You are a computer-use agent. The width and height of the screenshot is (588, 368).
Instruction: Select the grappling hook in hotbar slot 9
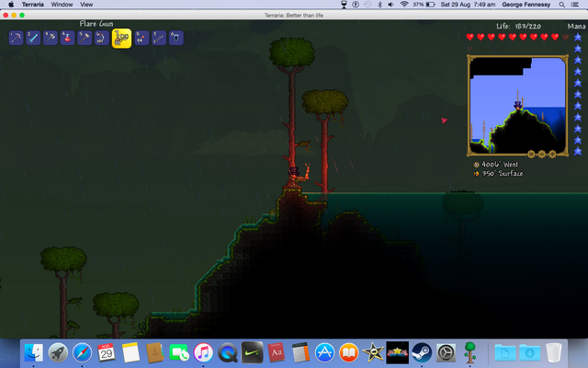pyautogui.click(x=159, y=38)
